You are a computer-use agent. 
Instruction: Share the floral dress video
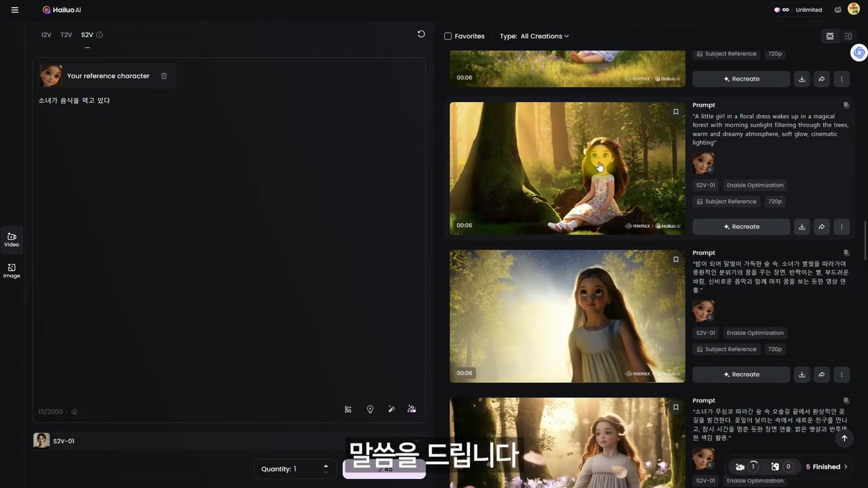click(821, 227)
